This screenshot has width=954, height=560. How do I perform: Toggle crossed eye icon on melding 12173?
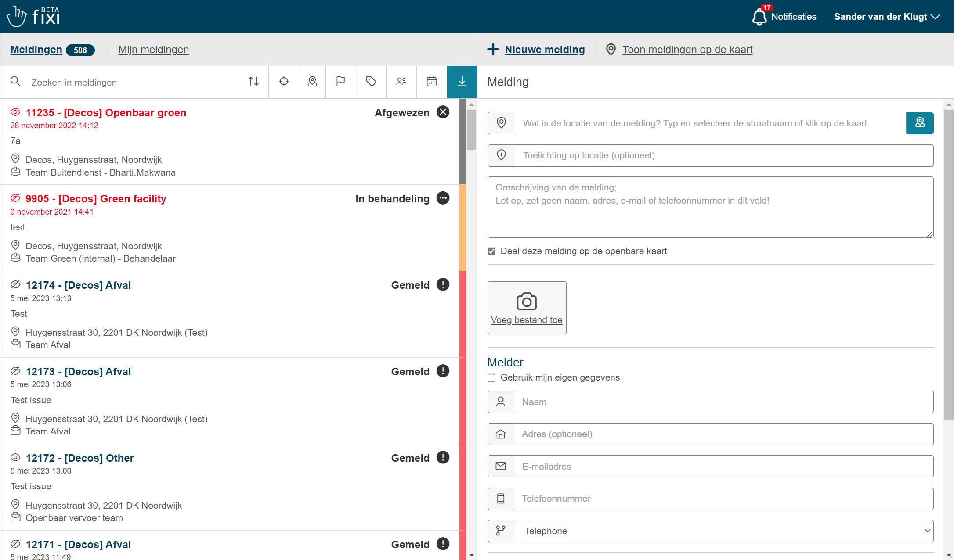15,371
